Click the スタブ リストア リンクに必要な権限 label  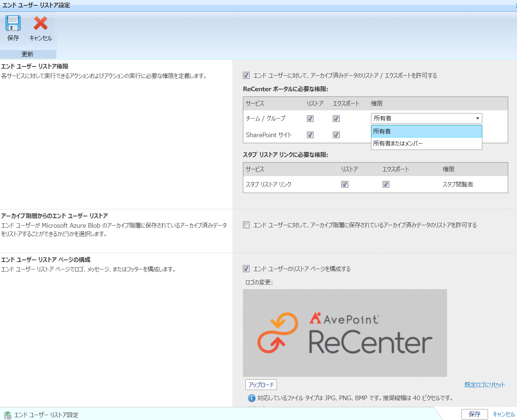[285, 154]
